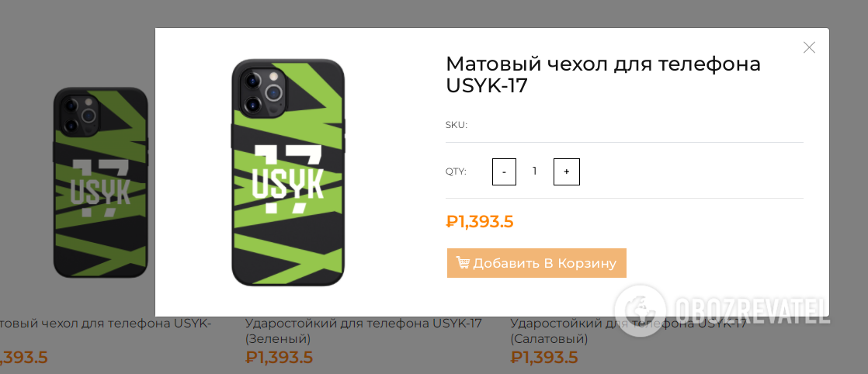
Task: Open the large green USYK-17 case image
Action: (x=288, y=173)
